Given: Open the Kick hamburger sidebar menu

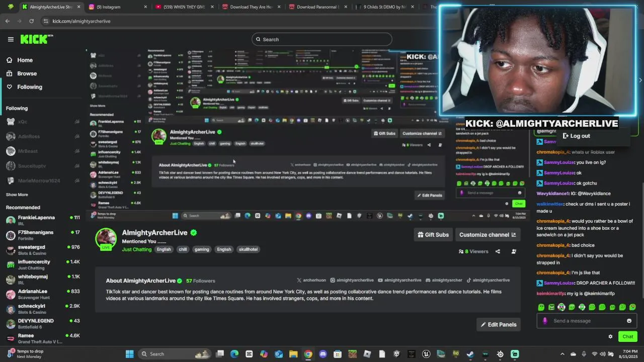Looking at the screenshot, I should click(x=11, y=39).
